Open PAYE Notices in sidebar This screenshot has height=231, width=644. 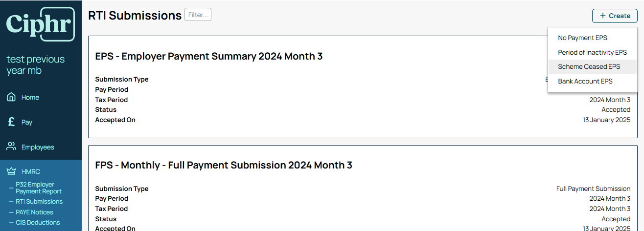(34, 212)
